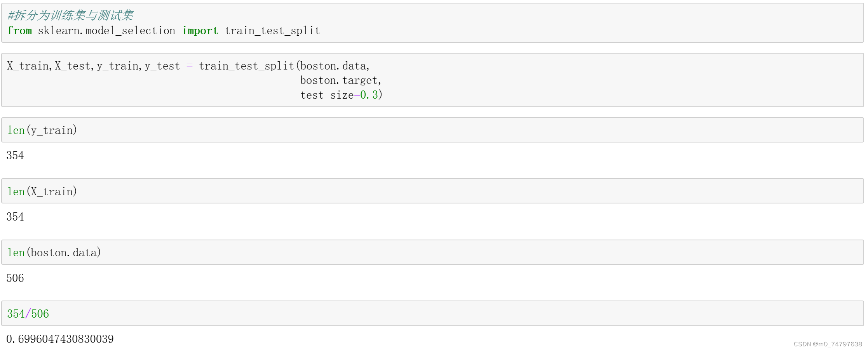
Task: Click the CSDN @m0_74797638 watermark
Action: pos(828,344)
